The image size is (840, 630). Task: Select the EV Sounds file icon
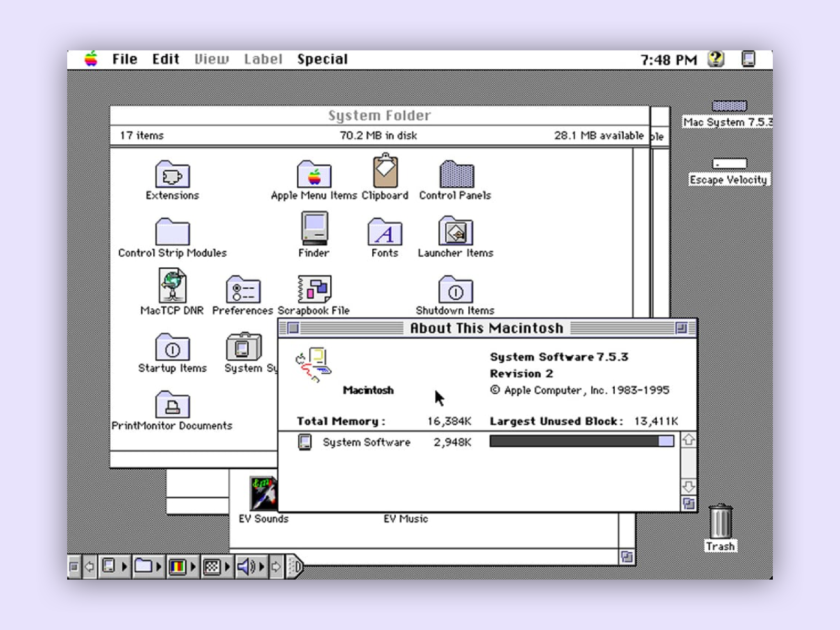[263, 493]
